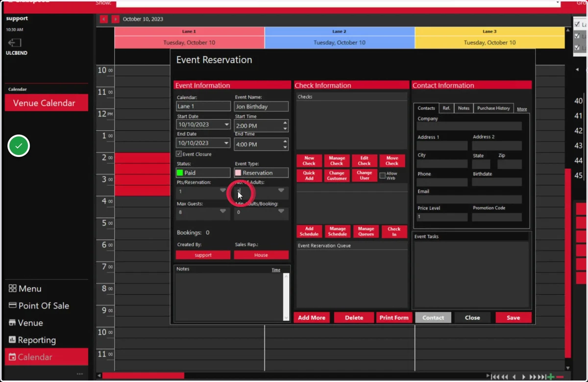The height and width of the screenshot is (382, 588).
Task: Click the red minus zoom icon
Action: click(x=560, y=377)
